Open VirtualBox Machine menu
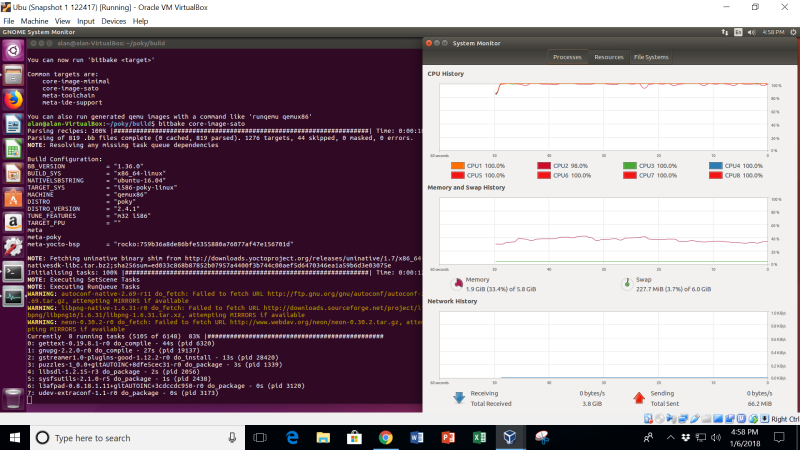 [34, 21]
